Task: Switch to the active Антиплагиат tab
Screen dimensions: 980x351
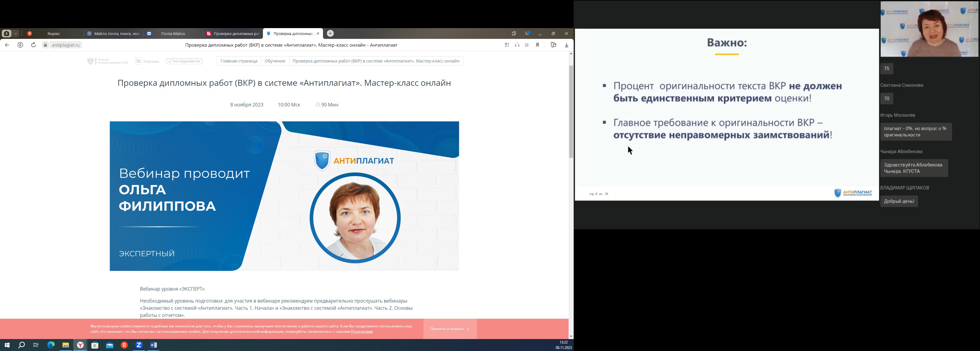Action: [293, 33]
